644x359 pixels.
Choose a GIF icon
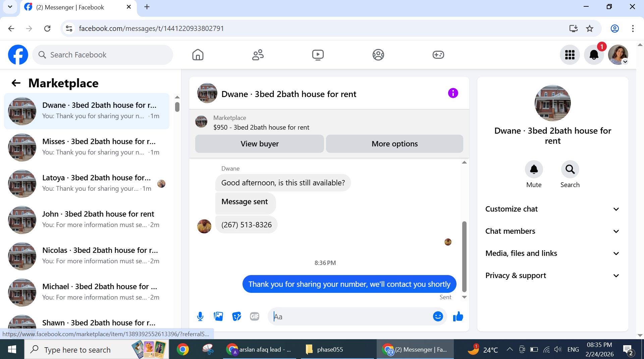(255, 316)
